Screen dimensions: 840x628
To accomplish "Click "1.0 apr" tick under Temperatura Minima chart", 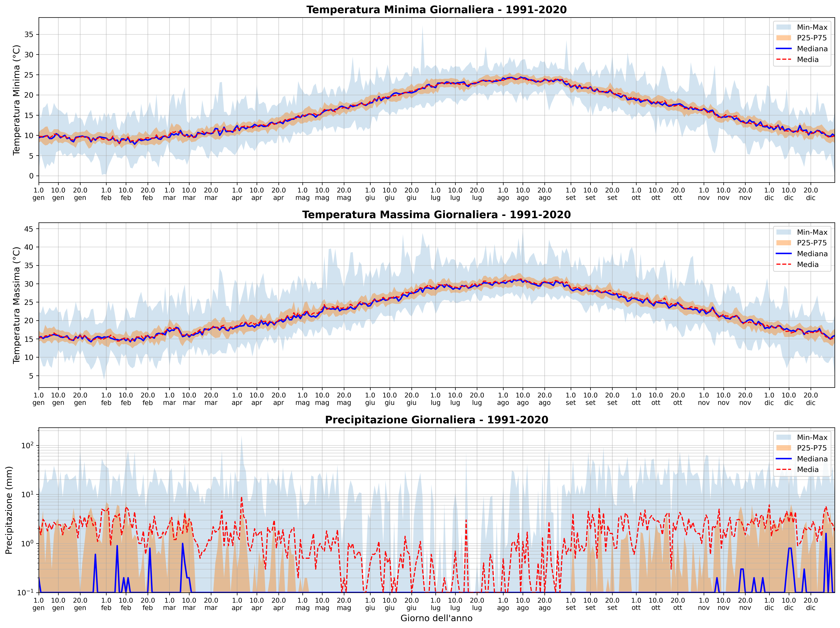I will [x=237, y=194].
